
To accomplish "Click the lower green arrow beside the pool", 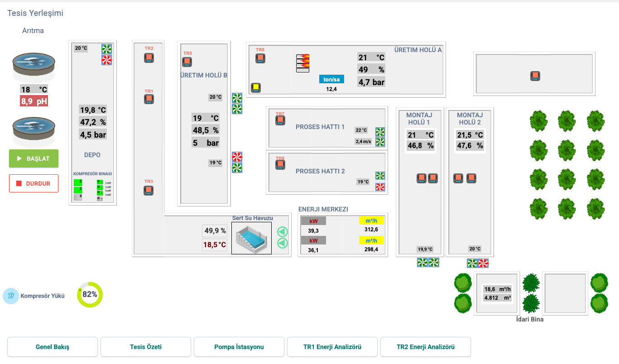I will [x=283, y=243].
